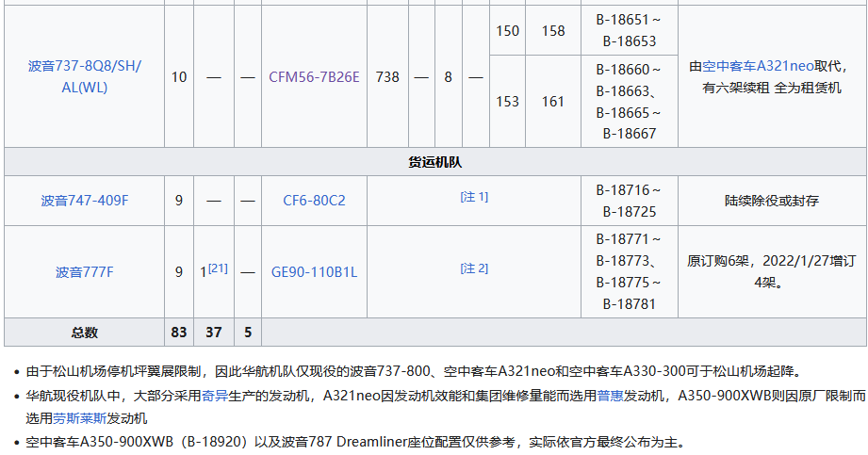Follow the 普惠 engine maker link

[x=610, y=396]
